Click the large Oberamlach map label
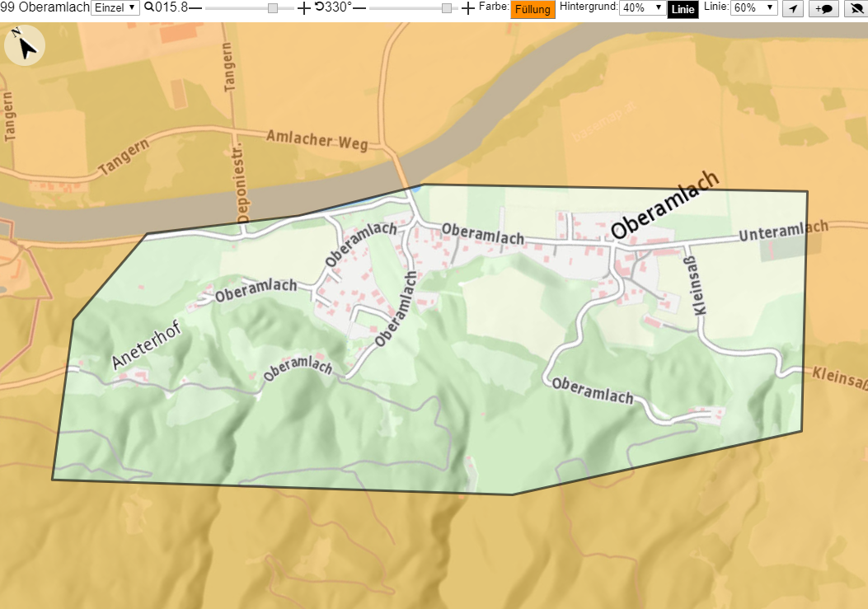This screenshot has height=609, width=868. pyautogui.click(x=665, y=205)
